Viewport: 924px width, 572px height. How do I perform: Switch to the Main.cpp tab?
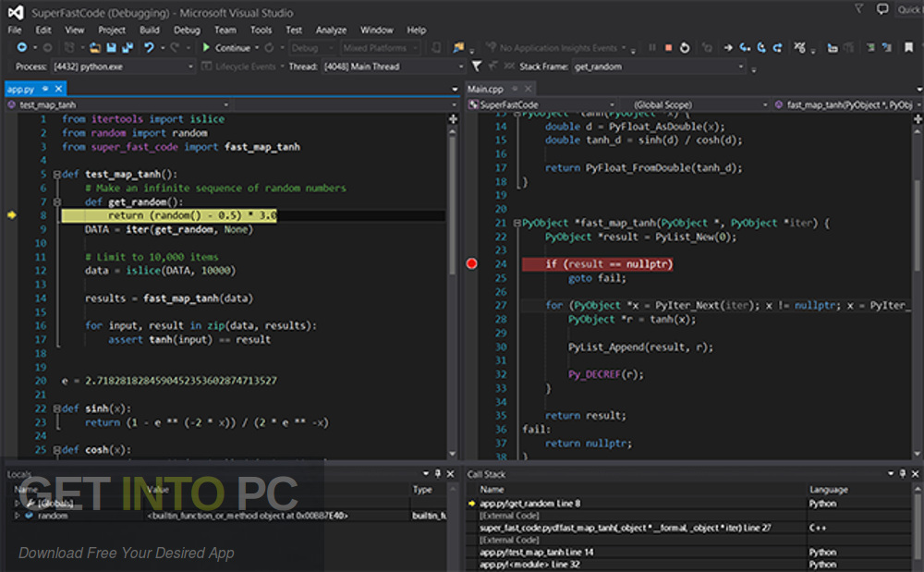[487, 90]
